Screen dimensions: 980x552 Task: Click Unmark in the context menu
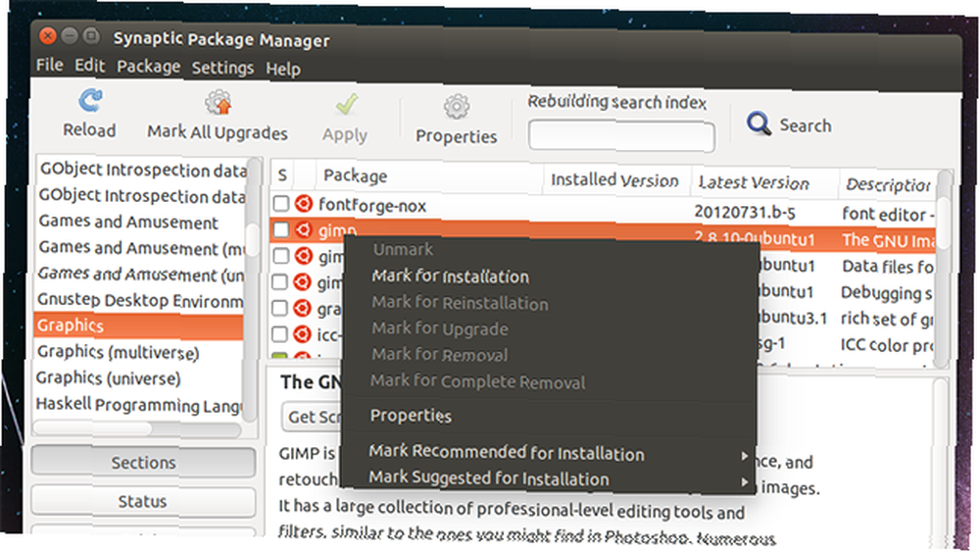click(403, 249)
